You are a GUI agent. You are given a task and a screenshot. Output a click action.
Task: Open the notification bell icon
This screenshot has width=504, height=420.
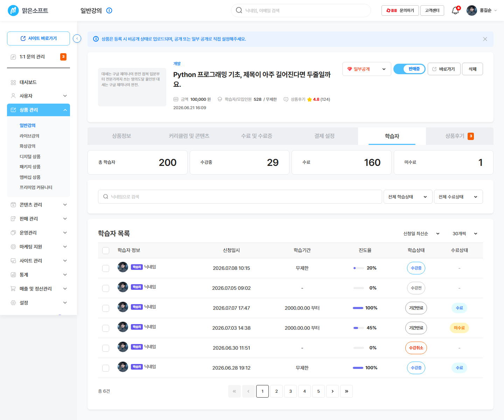point(455,10)
